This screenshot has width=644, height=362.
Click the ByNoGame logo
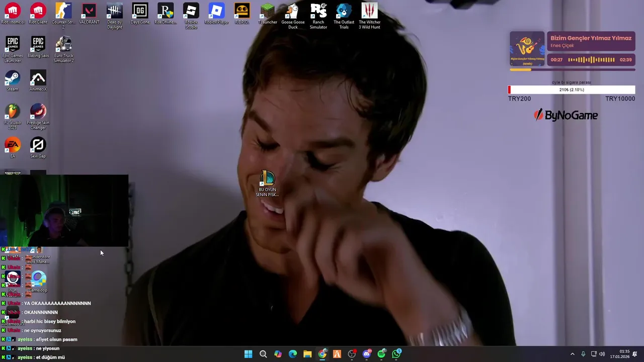(x=566, y=115)
